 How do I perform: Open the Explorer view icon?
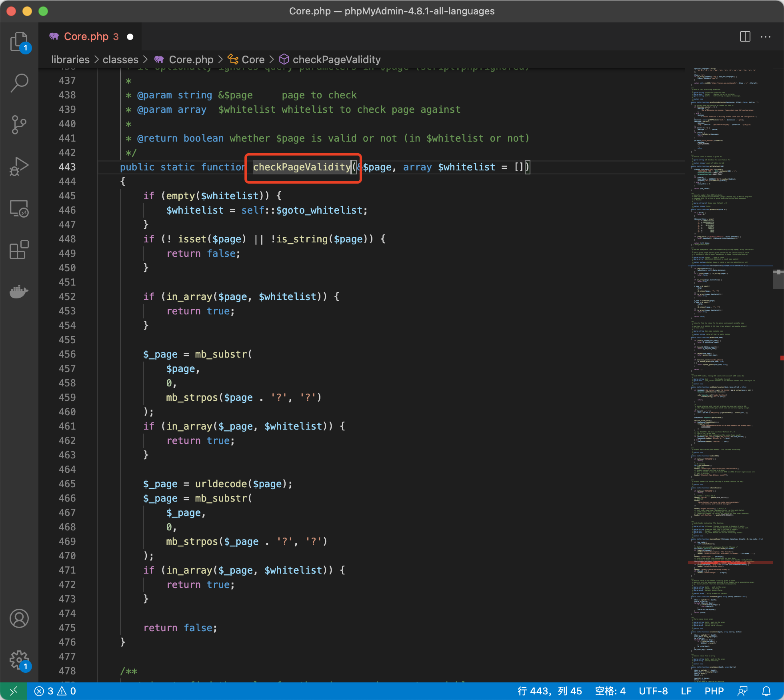coord(19,42)
